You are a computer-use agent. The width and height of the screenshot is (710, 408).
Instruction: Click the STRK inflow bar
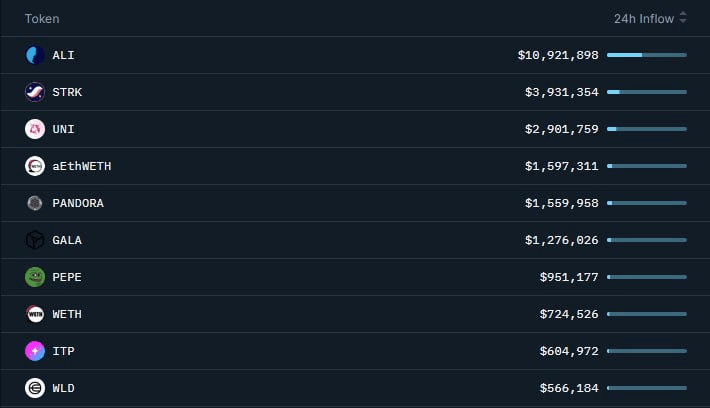(x=646, y=92)
